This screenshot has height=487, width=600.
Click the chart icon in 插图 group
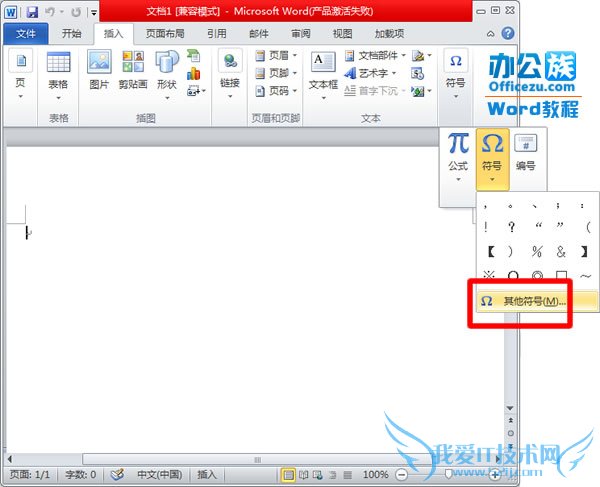click(x=194, y=73)
